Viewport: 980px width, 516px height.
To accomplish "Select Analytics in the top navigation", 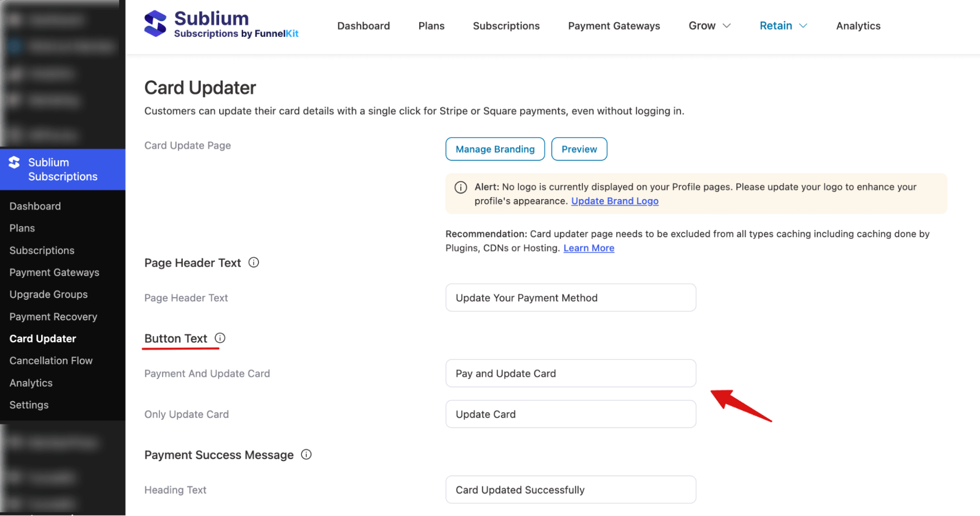I will click(858, 25).
